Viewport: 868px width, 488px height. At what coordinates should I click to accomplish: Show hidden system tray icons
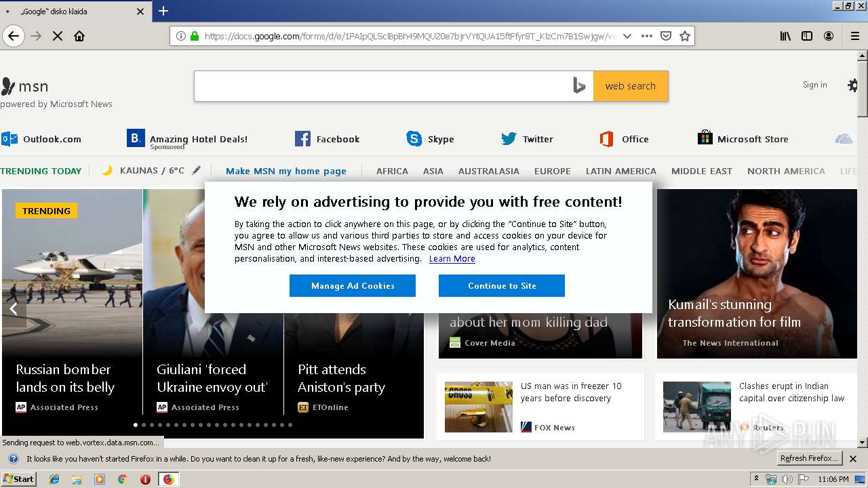pyautogui.click(x=756, y=479)
